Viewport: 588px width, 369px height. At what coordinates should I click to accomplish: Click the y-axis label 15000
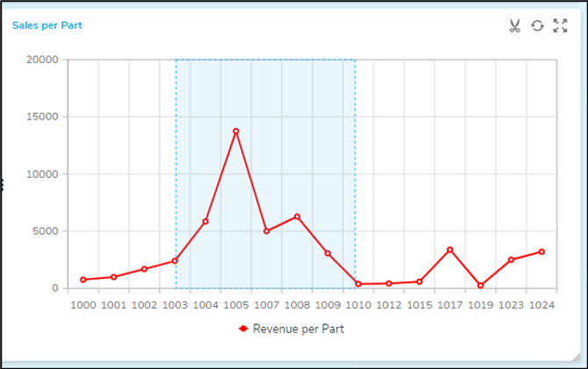(42, 117)
